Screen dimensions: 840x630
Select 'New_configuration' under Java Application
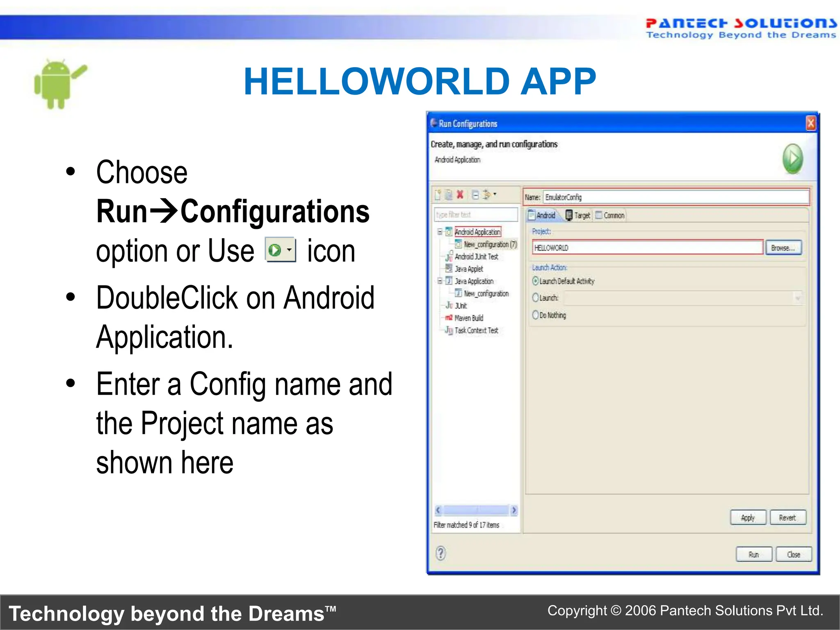[x=486, y=293]
